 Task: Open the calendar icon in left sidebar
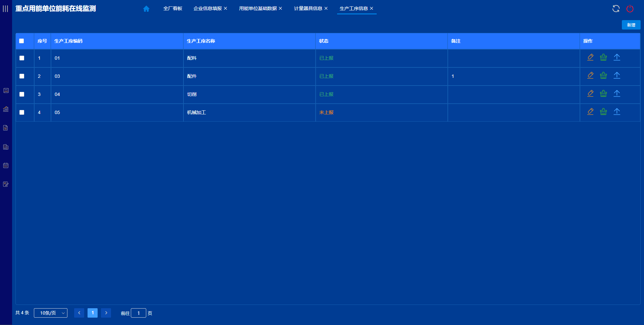point(6,165)
